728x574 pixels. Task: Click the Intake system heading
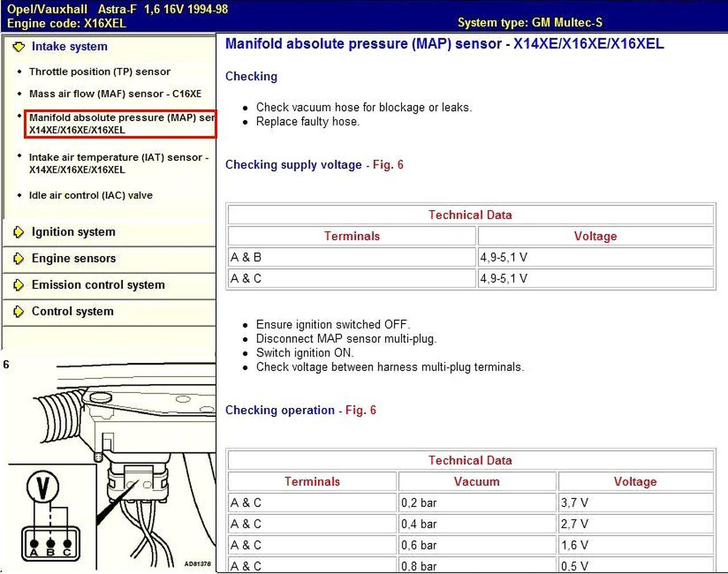69,47
